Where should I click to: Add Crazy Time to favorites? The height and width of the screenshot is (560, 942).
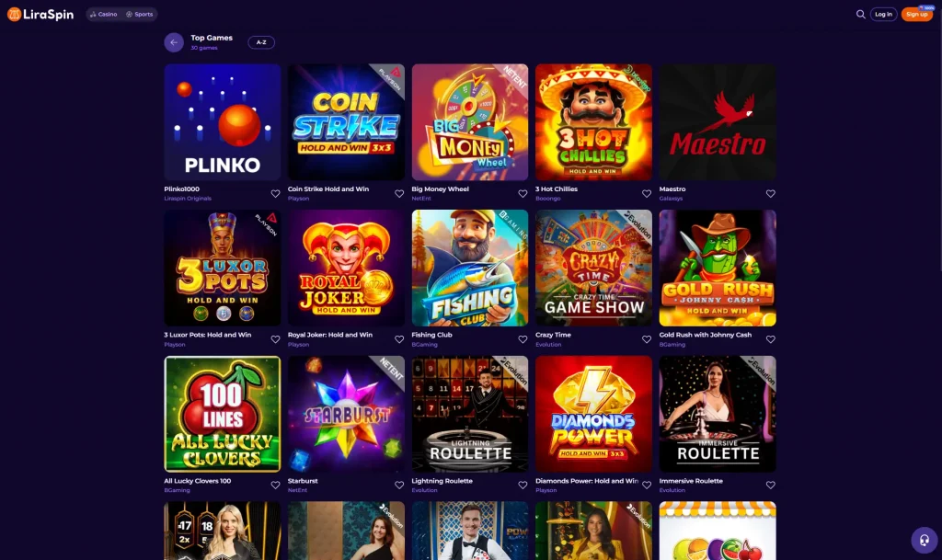(647, 339)
